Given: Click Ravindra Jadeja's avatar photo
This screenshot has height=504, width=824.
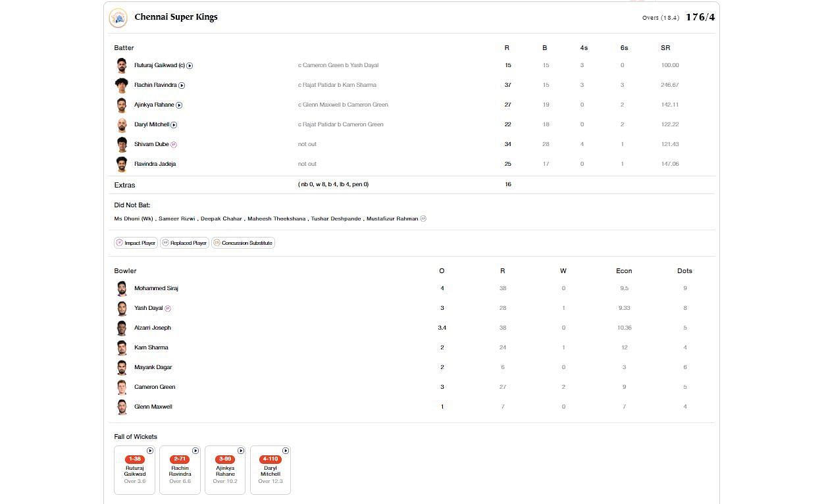Looking at the screenshot, I should (122, 164).
